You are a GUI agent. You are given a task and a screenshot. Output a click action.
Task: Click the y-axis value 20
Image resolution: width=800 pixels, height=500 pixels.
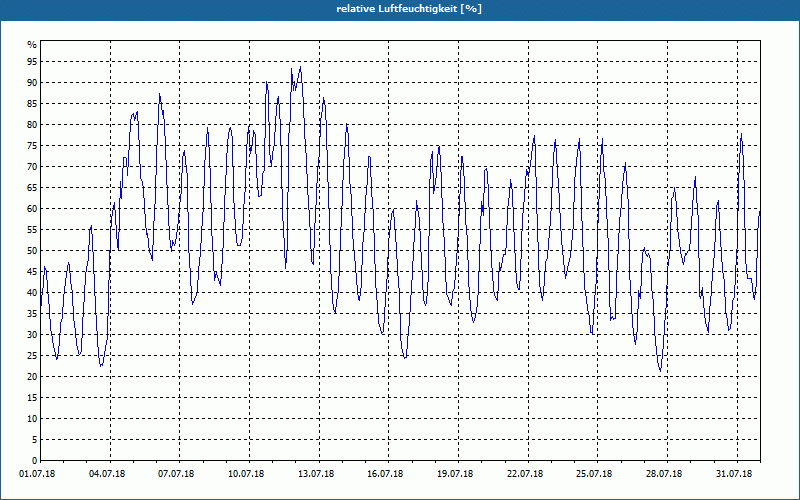tap(32, 377)
